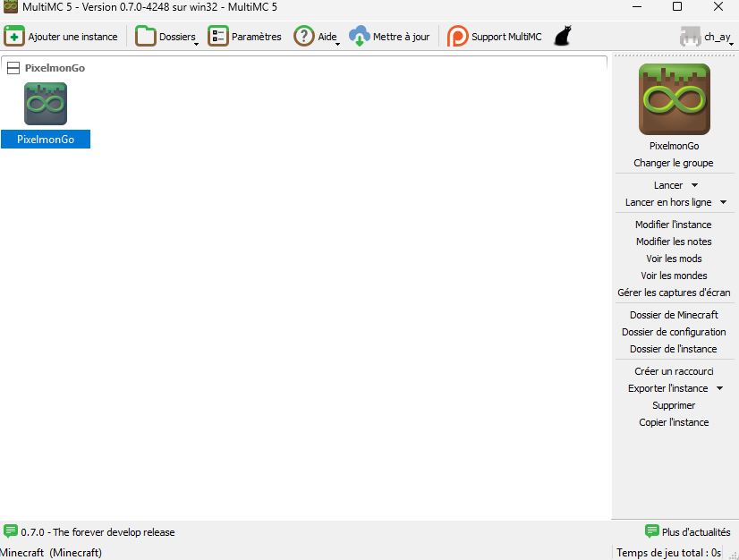Open Paramètres settings icon
The height and width of the screenshot is (560, 739).
217,37
